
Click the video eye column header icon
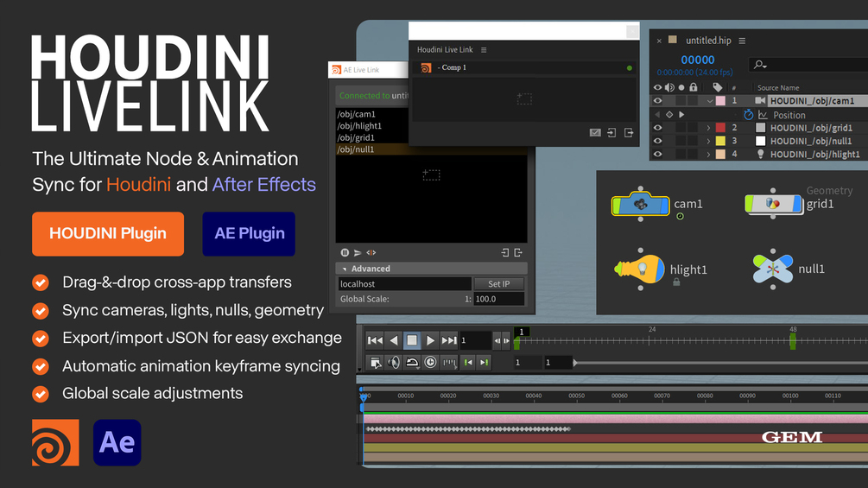[x=657, y=87]
